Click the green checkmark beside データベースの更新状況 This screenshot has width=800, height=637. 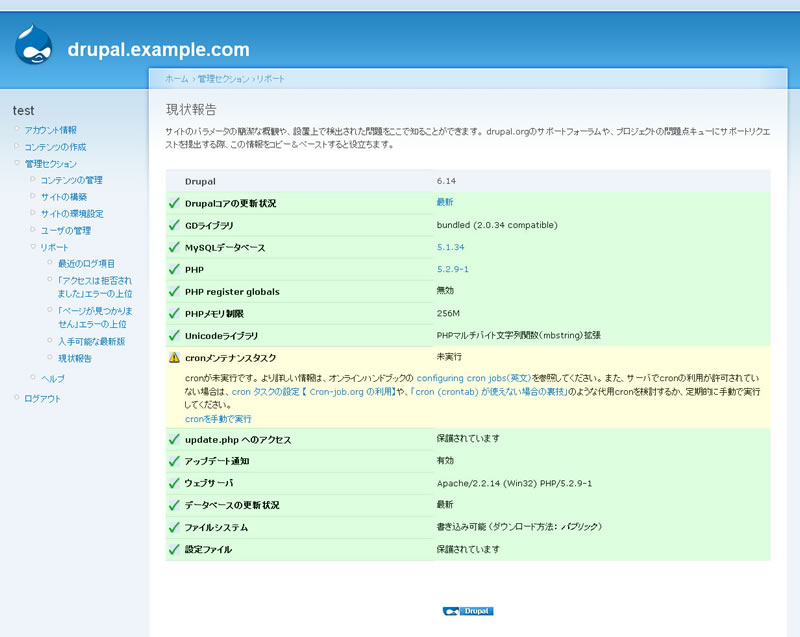point(174,505)
